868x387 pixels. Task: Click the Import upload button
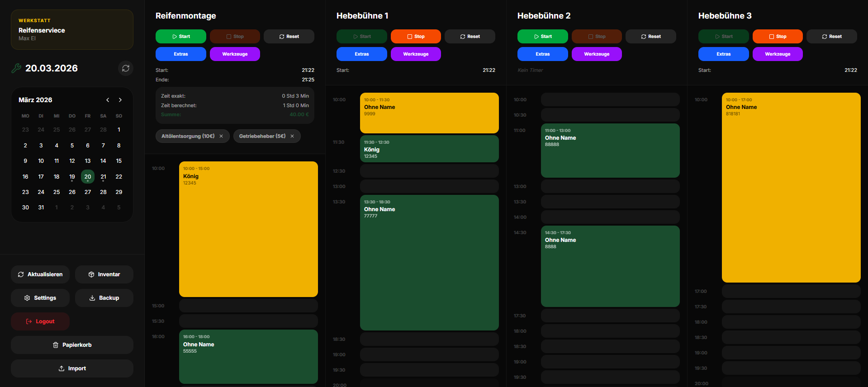click(x=72, y=368)
